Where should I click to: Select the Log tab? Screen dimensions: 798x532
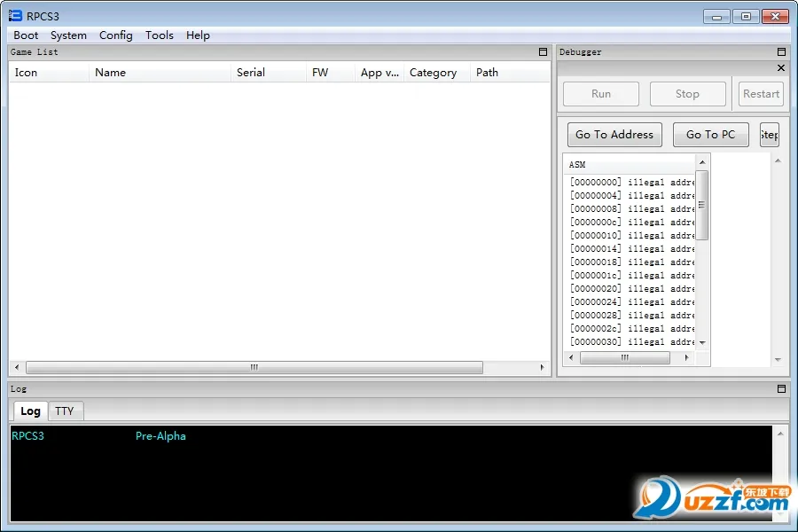pos(30,411)
